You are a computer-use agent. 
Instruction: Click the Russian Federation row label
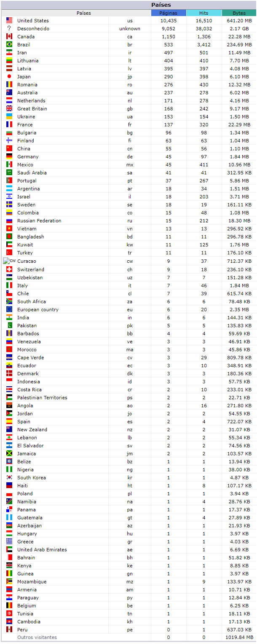coord(39,221)
